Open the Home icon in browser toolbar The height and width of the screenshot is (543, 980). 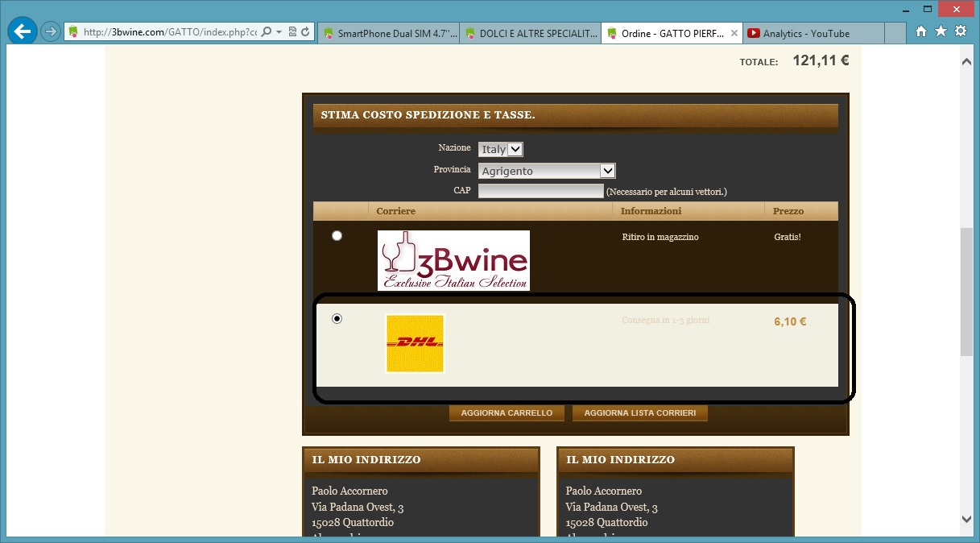click(x=921, y=31)
